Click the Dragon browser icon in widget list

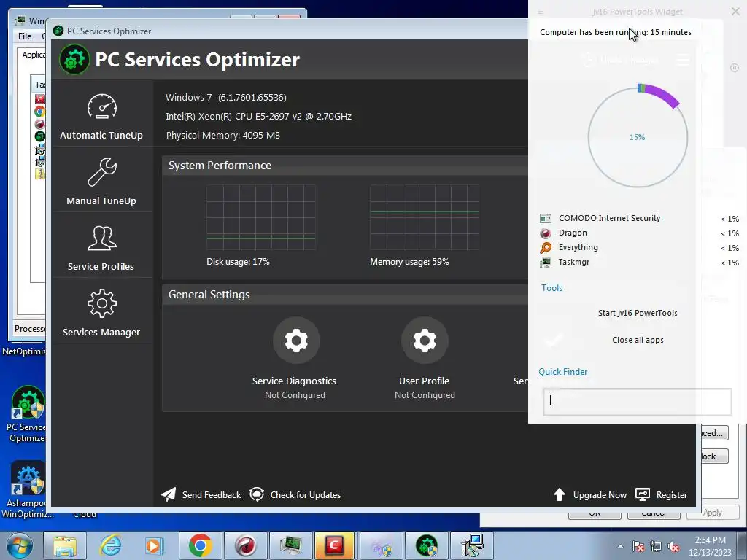546,233
